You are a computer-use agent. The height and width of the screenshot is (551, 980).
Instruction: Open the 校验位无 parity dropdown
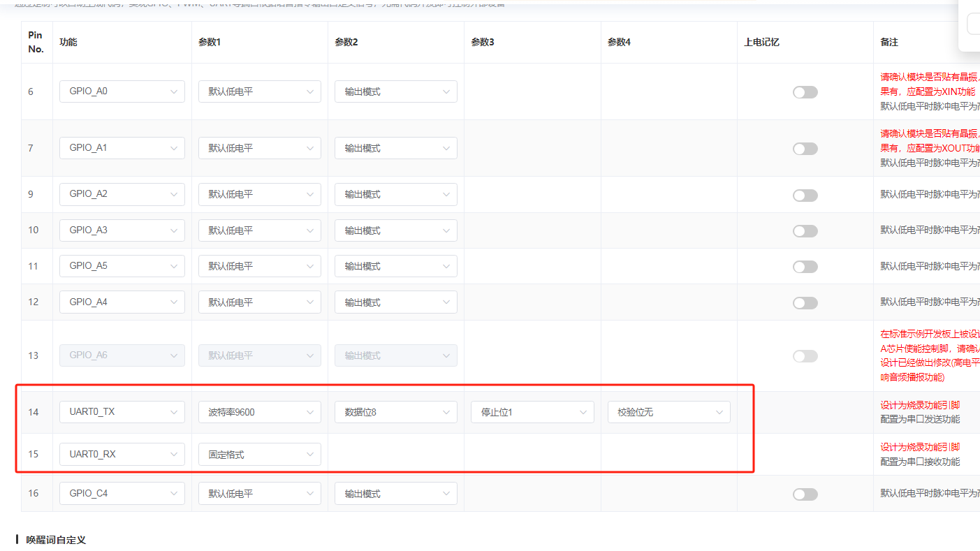click(x=668, y=412)
